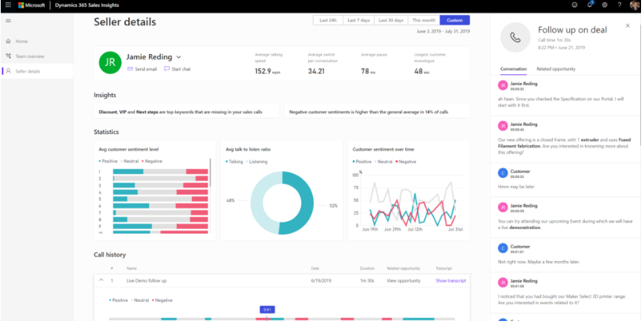The image size is (644, 324).
Task: Open the notifications bell
Action: pyautogui.click(x=590, y=5)
